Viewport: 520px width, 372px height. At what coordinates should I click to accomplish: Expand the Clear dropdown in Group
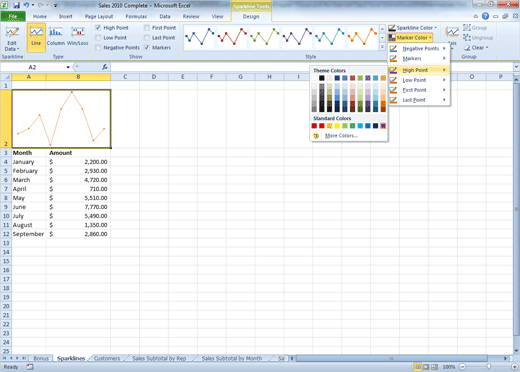tap(476, 48)
